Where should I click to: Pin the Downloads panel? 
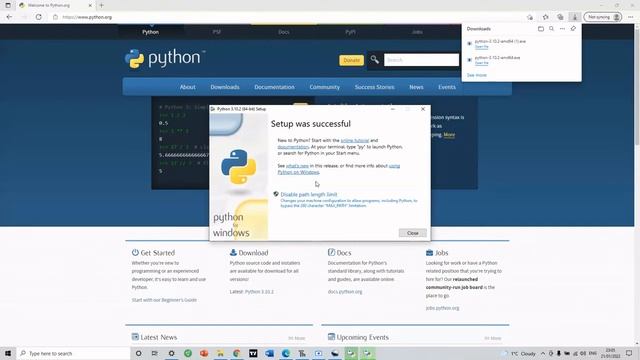point(573,29)
